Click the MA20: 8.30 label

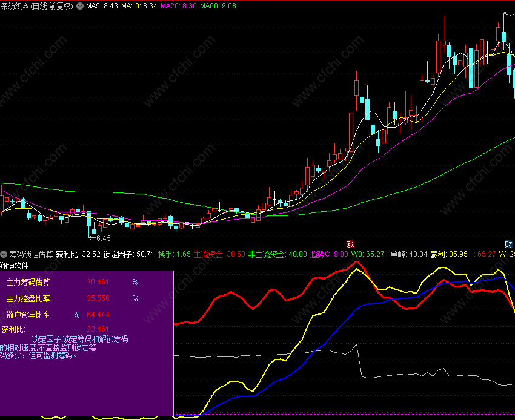coord(179,6)
